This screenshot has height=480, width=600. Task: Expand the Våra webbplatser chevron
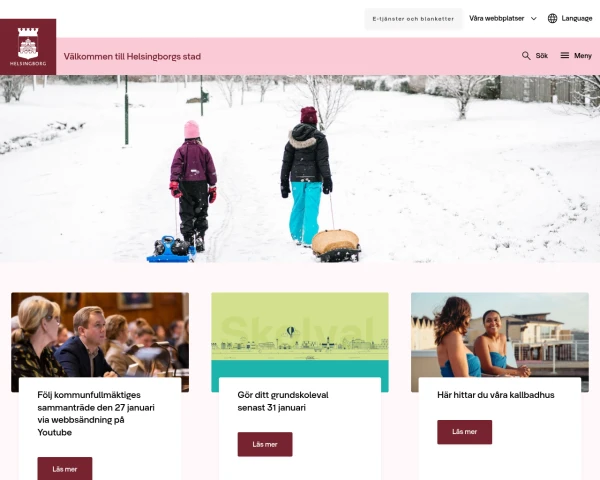pyautogui.click(x=534, y=18)
